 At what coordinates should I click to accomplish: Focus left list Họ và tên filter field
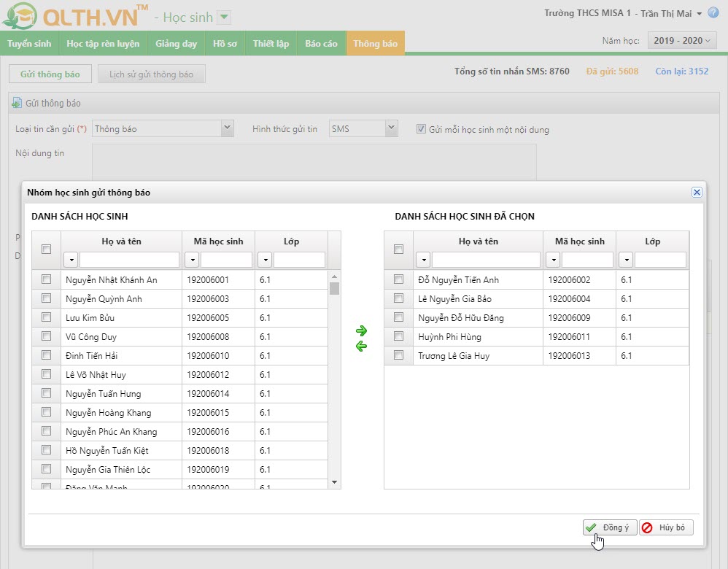(x=130, y=260)
